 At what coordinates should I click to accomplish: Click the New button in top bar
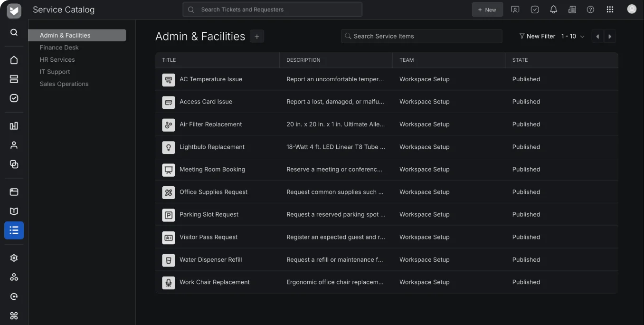click(x=487, y=10)
